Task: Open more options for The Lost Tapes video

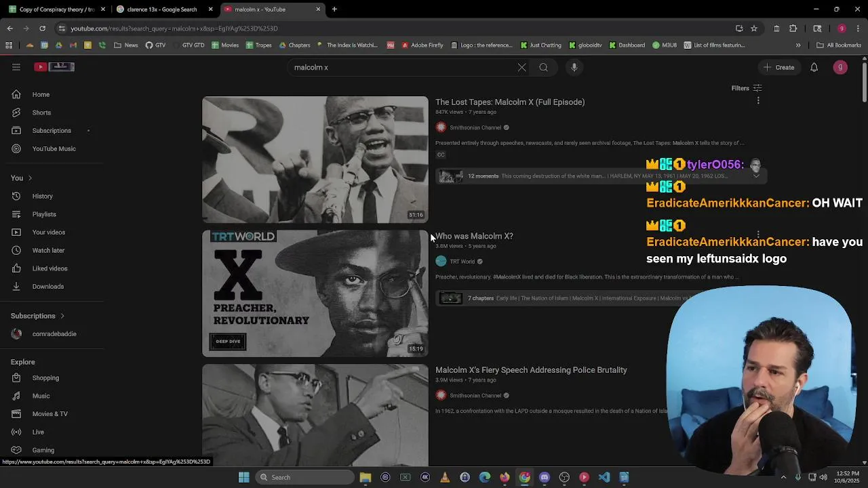Action: click(x=758, y=100)
